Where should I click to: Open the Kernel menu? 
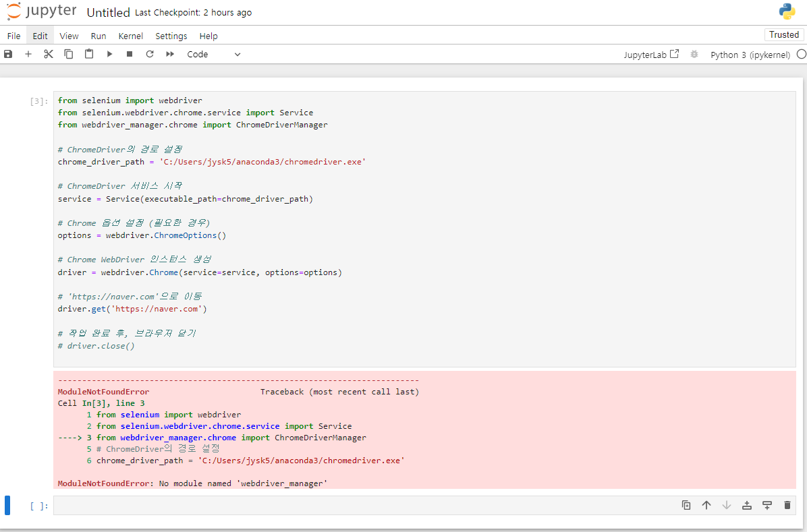point(131,36)
